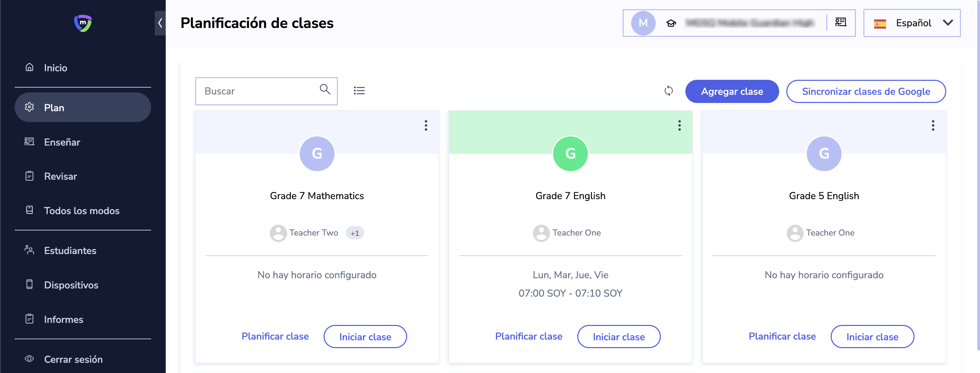This screenshot has width=980, height=373.
Task: Focus the Buscar search field
Action: [x=259, y=91]
